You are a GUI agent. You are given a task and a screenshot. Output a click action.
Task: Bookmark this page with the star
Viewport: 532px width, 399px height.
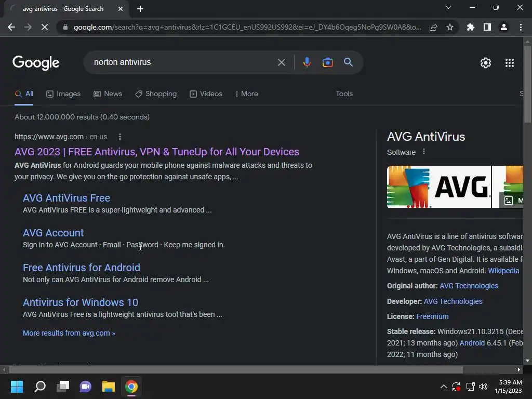click(450, 27)
